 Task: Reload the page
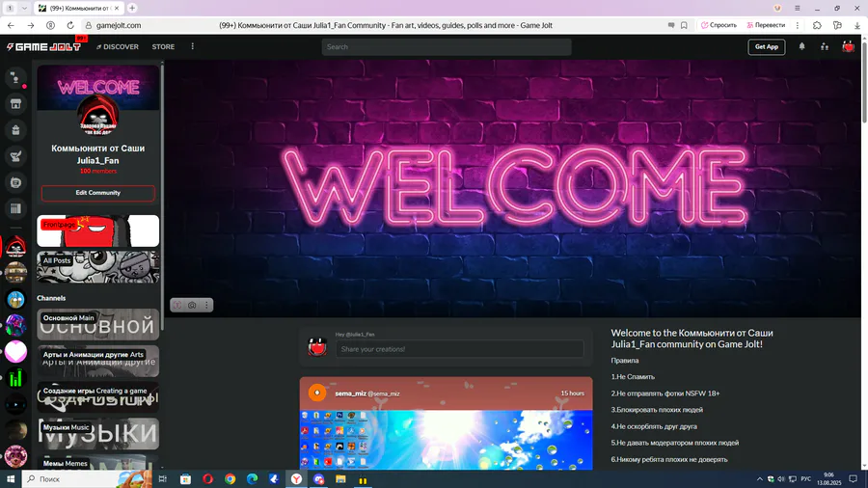click(x=70, y=25)
